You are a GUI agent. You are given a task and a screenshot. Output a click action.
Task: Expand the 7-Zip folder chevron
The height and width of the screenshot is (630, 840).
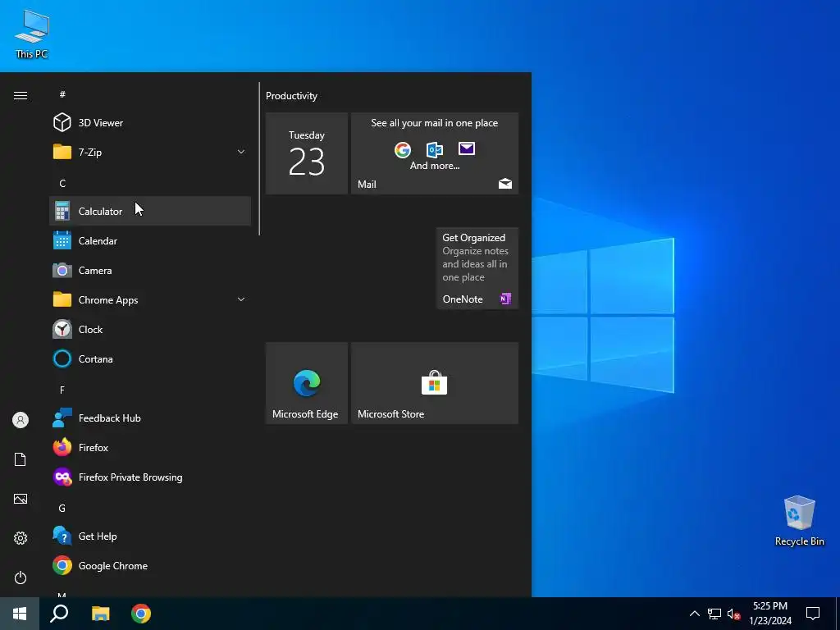coord(241,152)
